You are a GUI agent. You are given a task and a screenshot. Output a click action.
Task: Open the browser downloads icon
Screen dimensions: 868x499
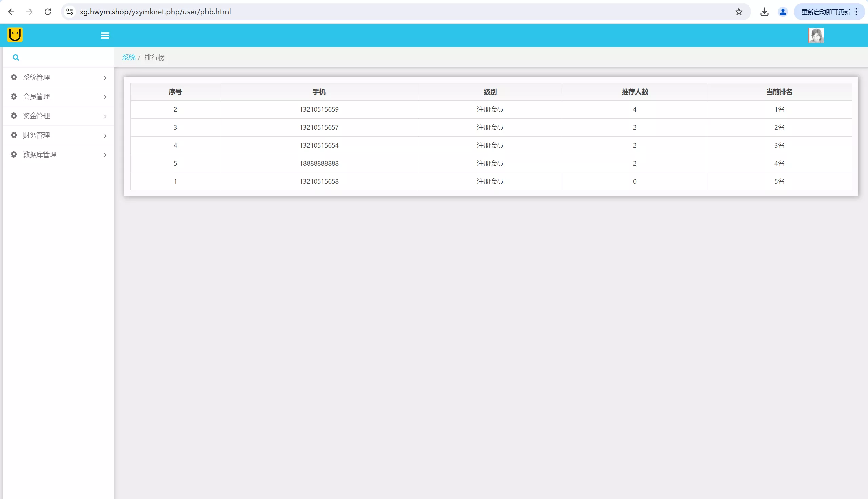tap(764, 12)
